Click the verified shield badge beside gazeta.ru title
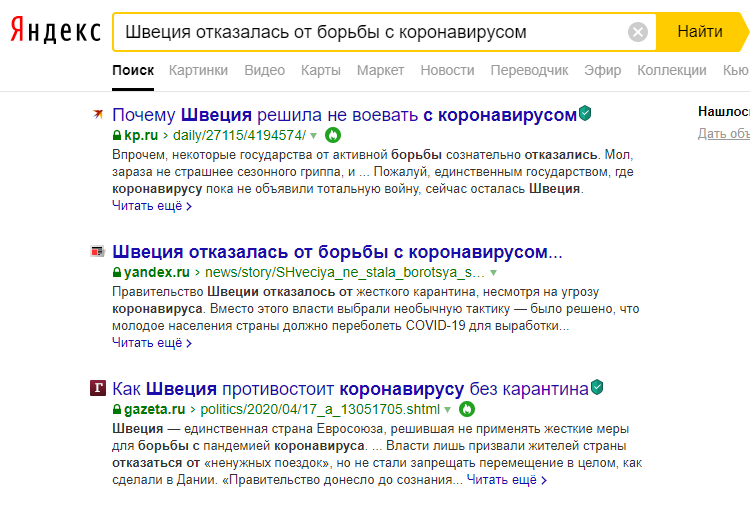 pos(597,387)
